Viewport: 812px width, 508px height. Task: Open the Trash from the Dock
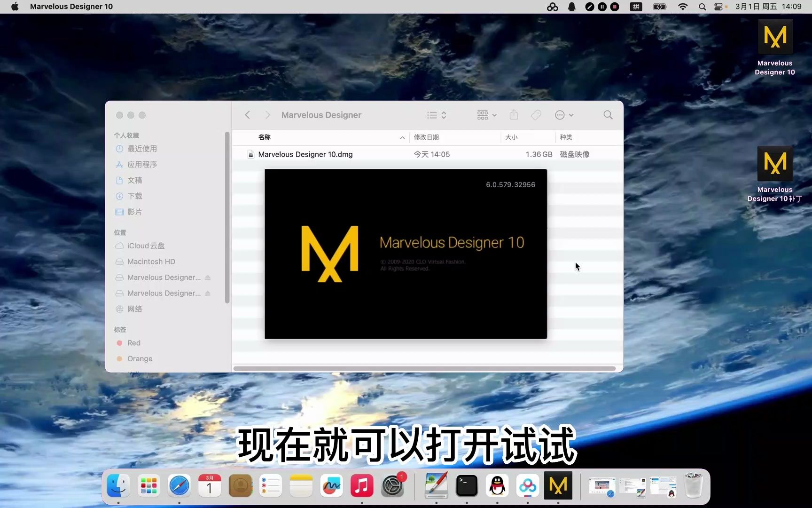pos(694,486)
